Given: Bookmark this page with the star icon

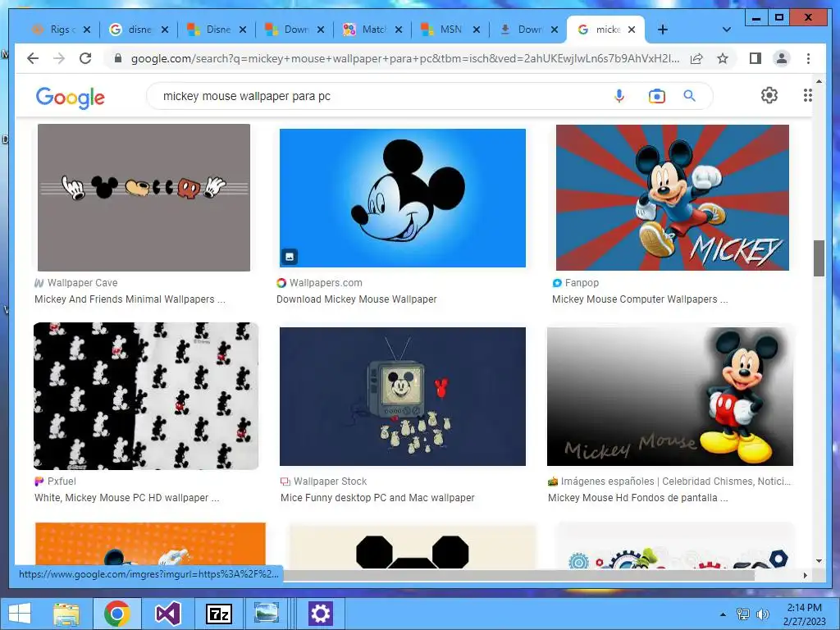Looking at the screenshot, I should [723, 58].
